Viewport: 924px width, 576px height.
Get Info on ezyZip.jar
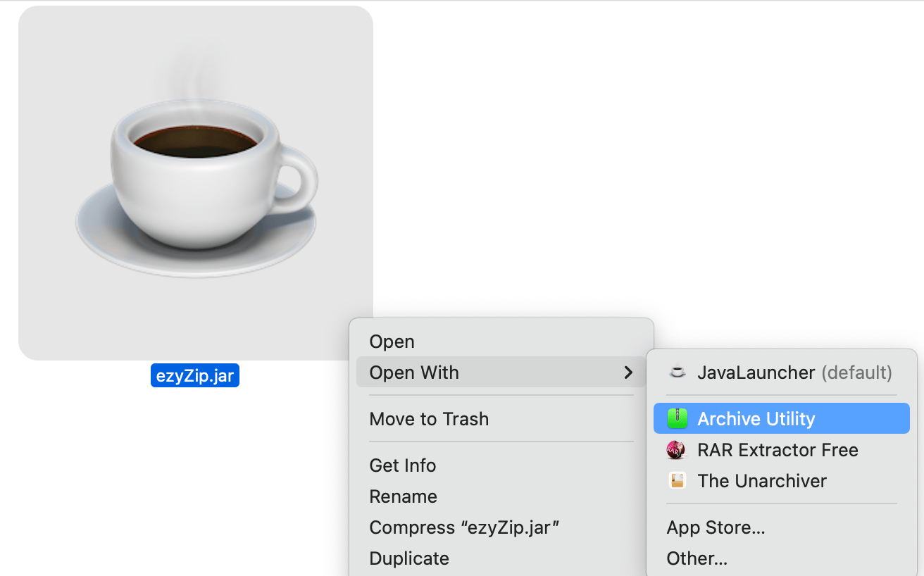pyautogui.click(x=402, y=465)
